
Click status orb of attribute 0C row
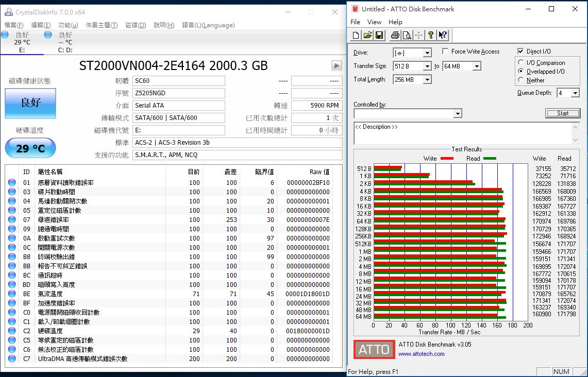(x=12, y=247)
